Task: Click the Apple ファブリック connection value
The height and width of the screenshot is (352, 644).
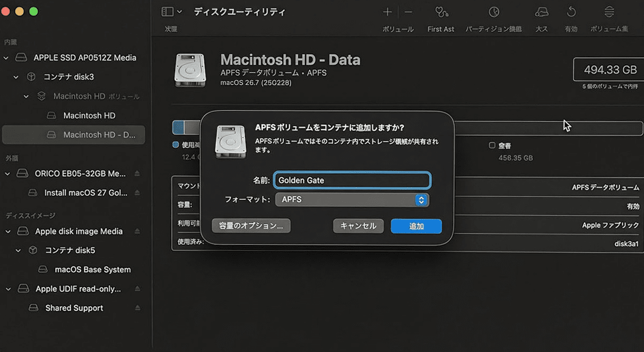Action: (x=611, y=225)
